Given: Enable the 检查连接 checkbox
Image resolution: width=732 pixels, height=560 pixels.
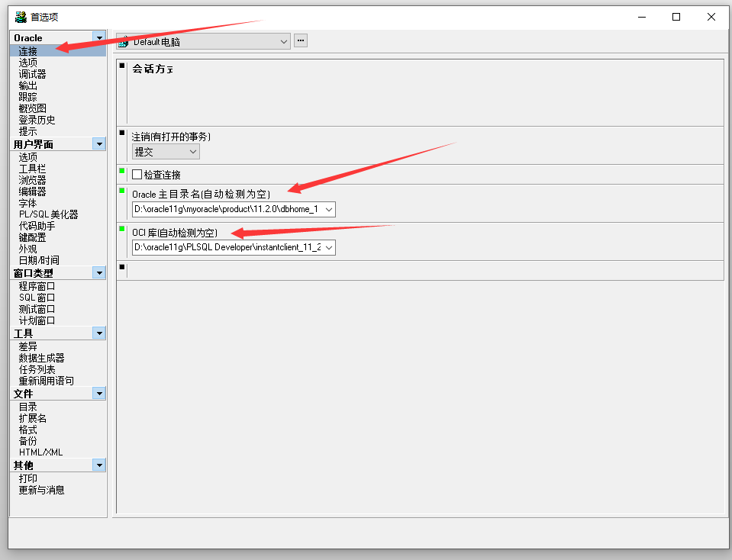Looking at the screenshot, I should (x=137, y=175).
